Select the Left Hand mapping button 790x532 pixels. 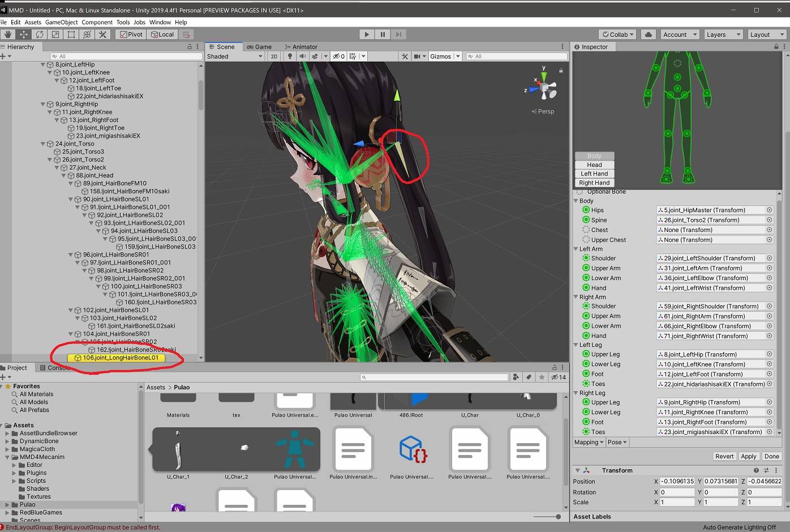tap(594, 174)
